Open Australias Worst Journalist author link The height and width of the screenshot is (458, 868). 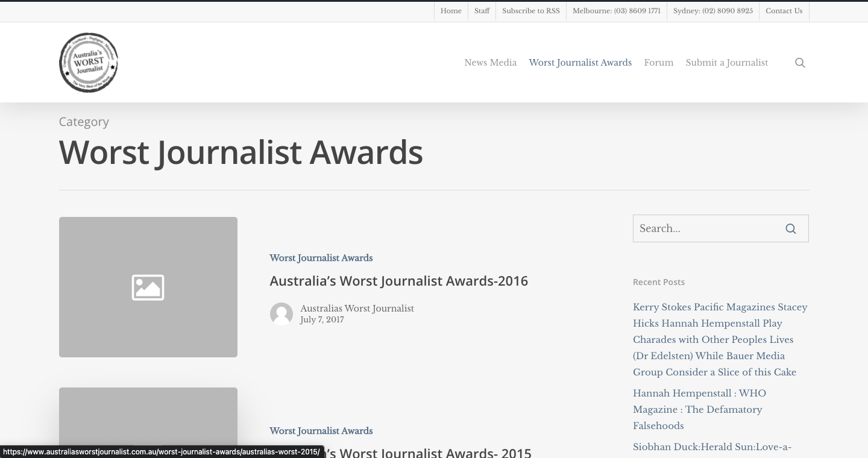(x=357, y=309)
